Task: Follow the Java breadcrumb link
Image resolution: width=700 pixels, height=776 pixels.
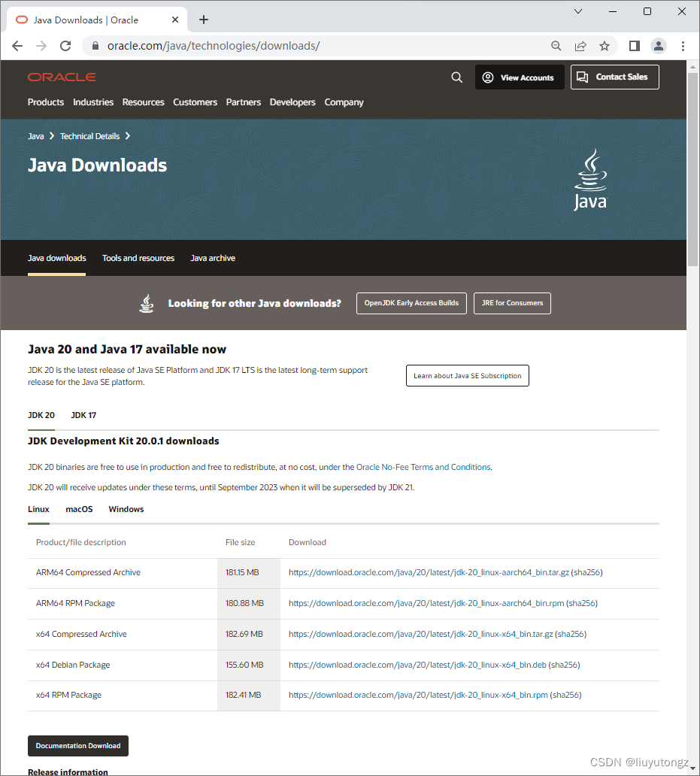Action: (x=35, y=136)
